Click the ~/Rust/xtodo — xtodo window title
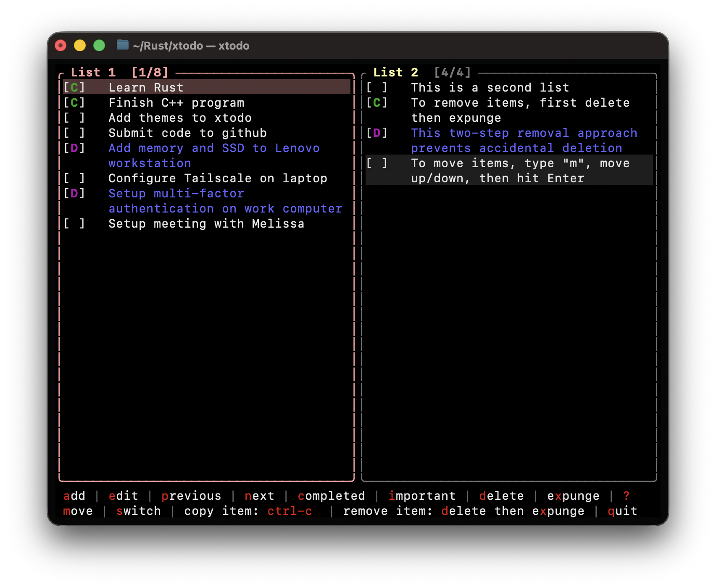716x588 pixels. [x=191, y=46]
